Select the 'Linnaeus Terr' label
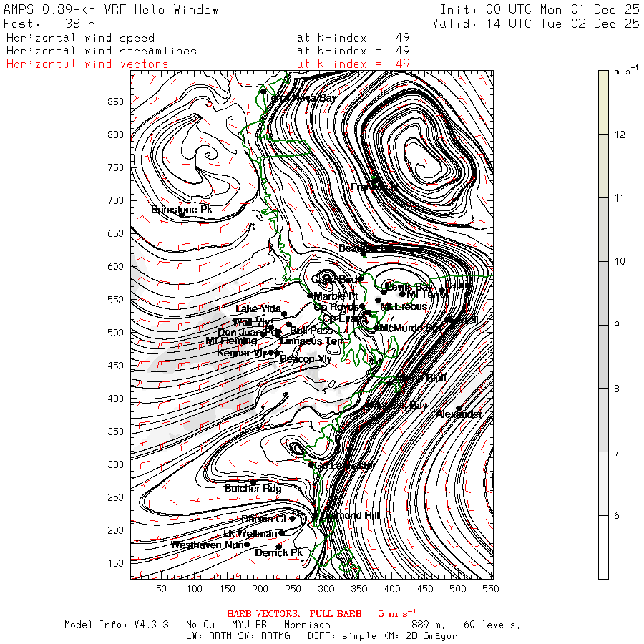The image size is (644, 644). point(312,341)
